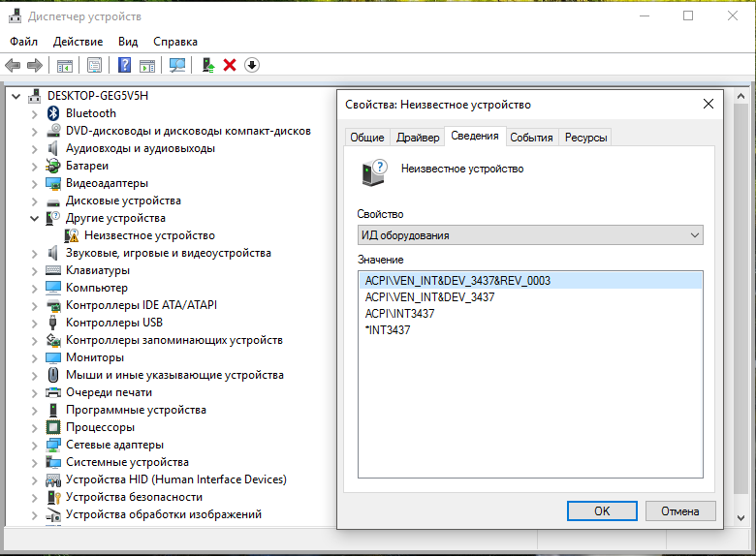Click the red X uninstall device icon

pyautogui.click(x=230, y=65)
